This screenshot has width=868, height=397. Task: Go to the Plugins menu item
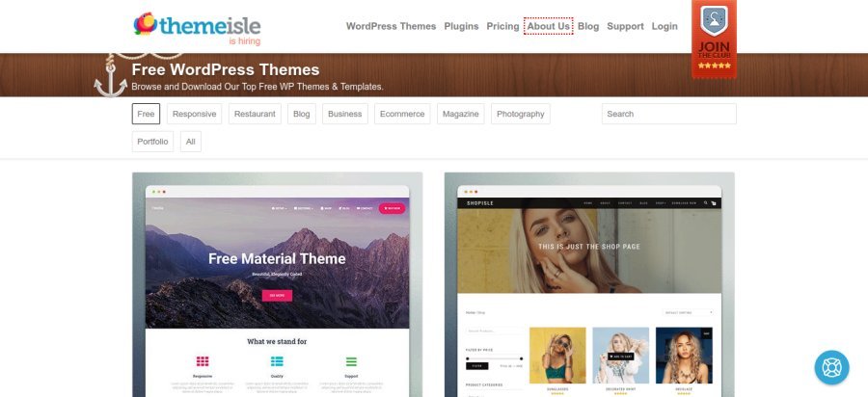(x=461, y=26)
